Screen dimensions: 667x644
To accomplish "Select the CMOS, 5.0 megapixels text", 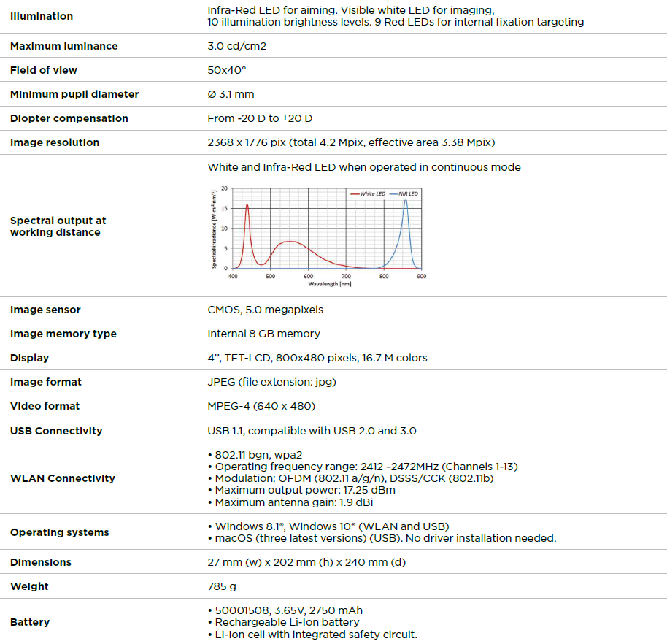I will pos(265,310).
